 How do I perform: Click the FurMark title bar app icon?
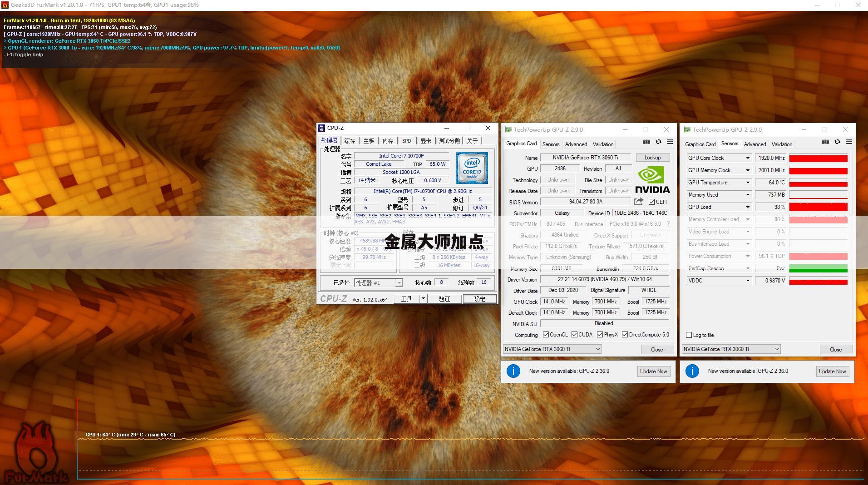pyautogui.click(x=5, y=5)
